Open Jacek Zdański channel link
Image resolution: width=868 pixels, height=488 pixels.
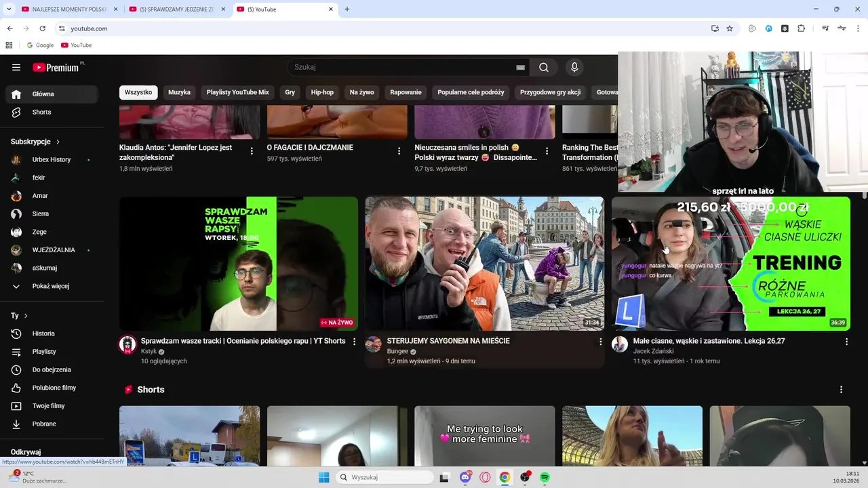pyautogui.click(x=653, y=351)
